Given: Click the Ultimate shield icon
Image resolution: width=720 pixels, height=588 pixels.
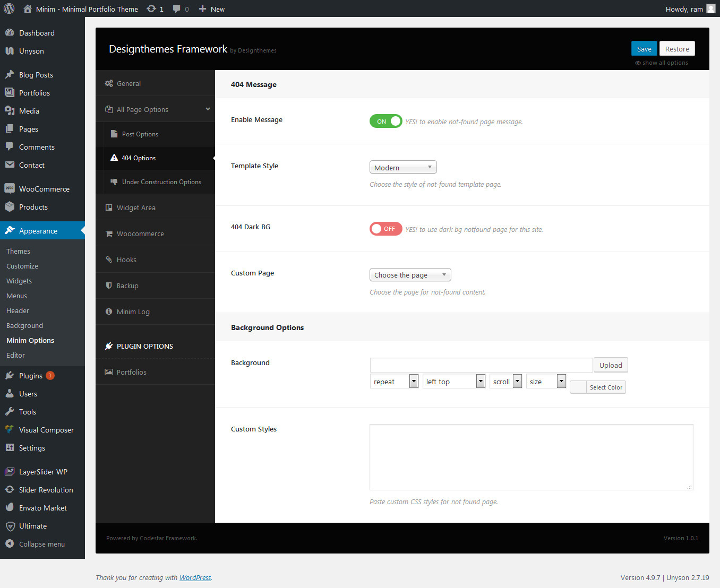Looking at the screenshot, I should coord(10,526).
